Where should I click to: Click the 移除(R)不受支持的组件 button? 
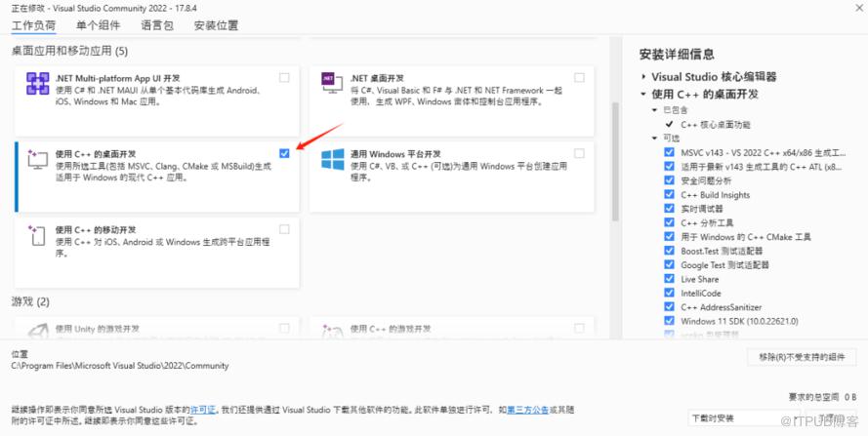802,357
